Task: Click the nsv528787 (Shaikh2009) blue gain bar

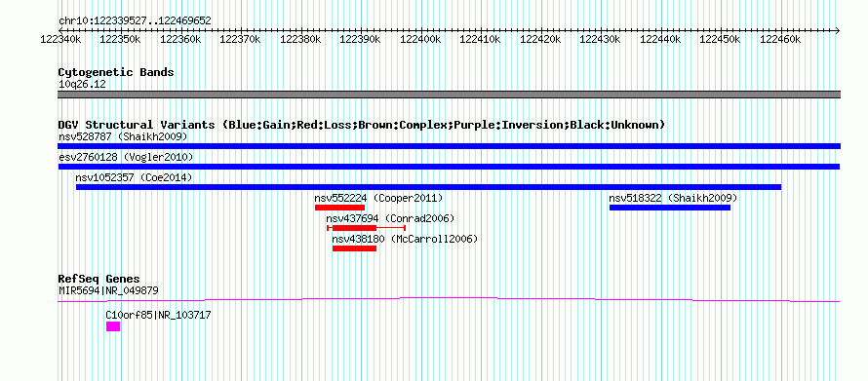Action: tap(449, 146)
